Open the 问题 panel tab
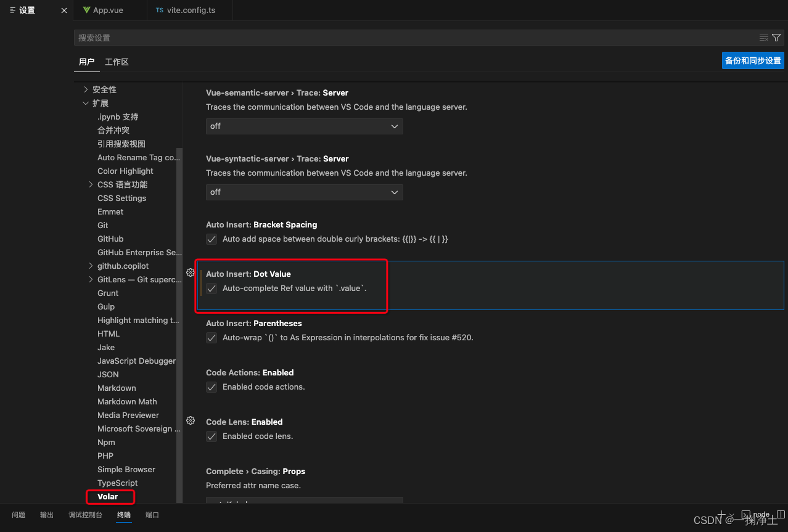This screenshot has height=532, width=788. tap(18, 515)
